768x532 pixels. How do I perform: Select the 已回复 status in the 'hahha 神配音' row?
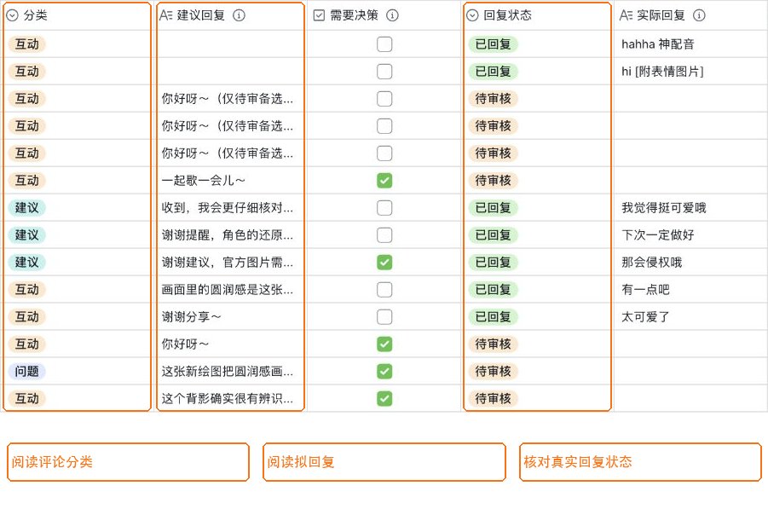494,44
